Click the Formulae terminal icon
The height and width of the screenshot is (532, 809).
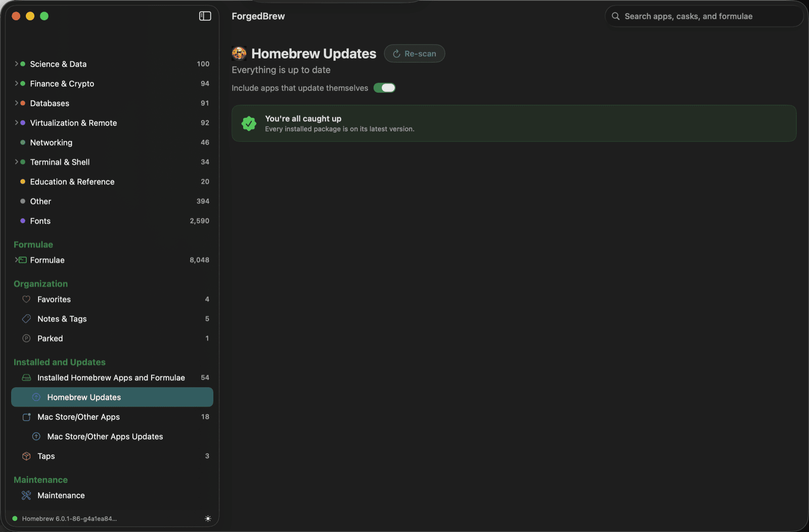23,260
